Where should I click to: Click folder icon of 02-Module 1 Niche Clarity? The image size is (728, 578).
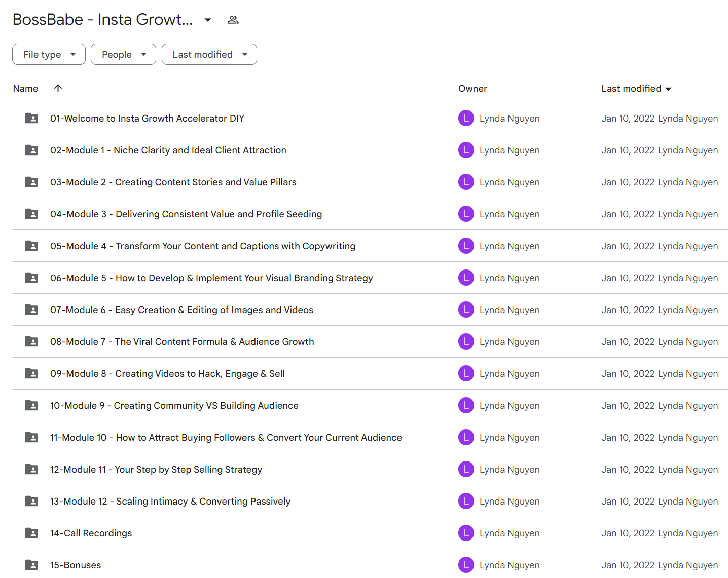[x=31, y=150]
